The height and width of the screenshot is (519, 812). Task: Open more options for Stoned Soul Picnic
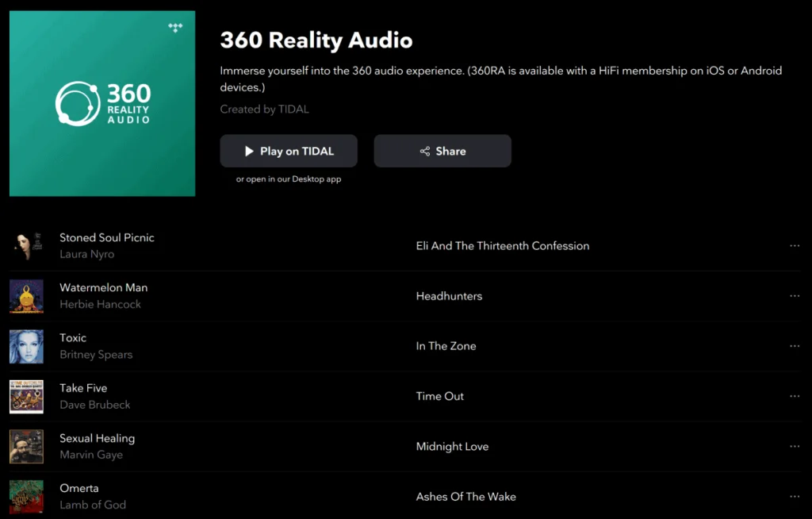[795, 246]
